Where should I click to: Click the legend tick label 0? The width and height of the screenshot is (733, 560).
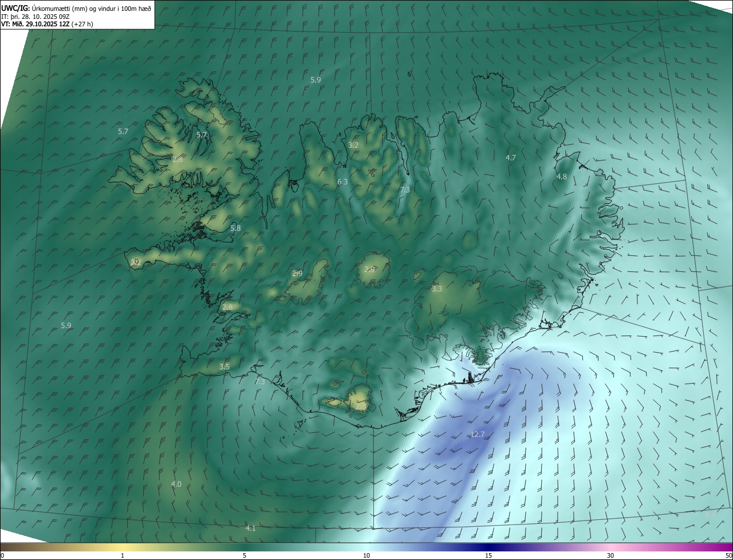(x=2, y=555)
